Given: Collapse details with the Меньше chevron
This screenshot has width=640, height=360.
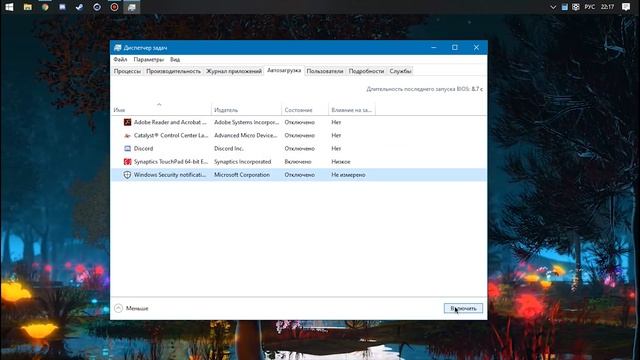Looking at the screenshot, I should [118, 308].
